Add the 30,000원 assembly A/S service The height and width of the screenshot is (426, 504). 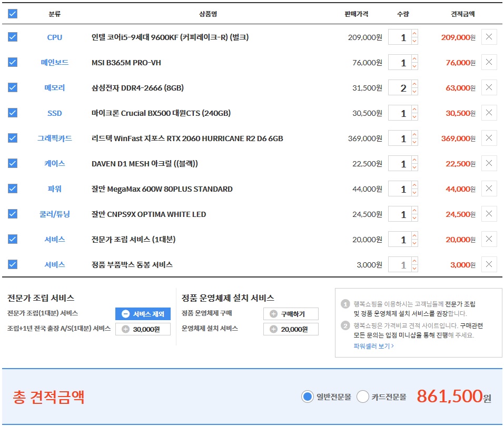pyautogui.click(x=143, y=329)
